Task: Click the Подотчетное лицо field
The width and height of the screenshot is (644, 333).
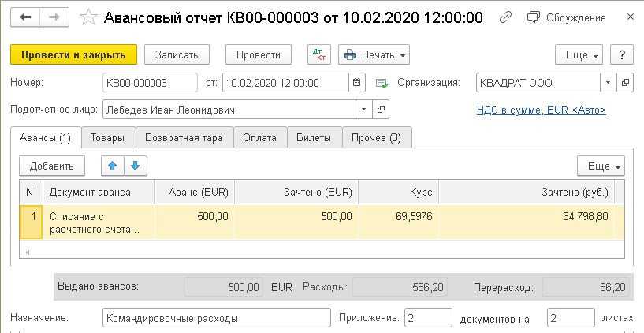Action: pyautogui.click(x=229, y=110)
